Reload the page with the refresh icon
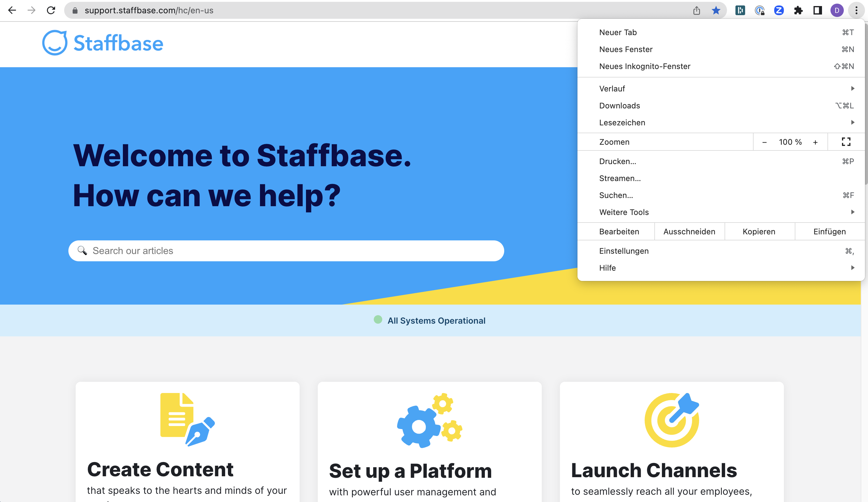Viewport: 868px width, 502px height. [x=51, y=10]
